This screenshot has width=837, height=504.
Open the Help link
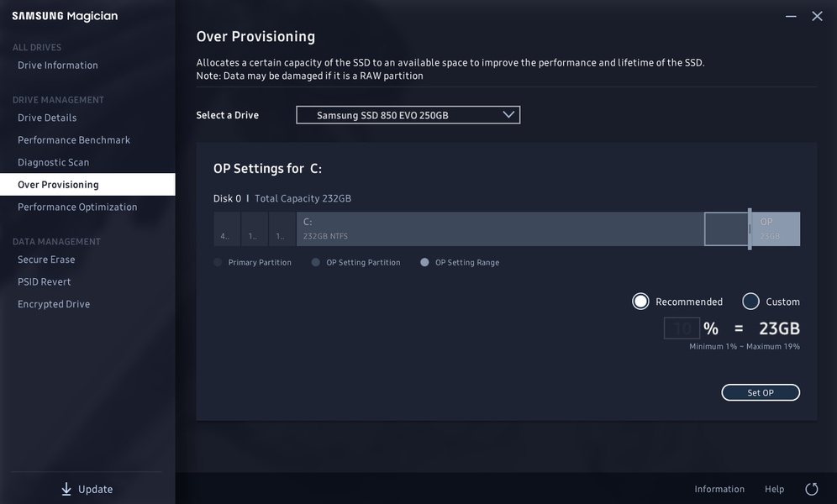(774, 489)
